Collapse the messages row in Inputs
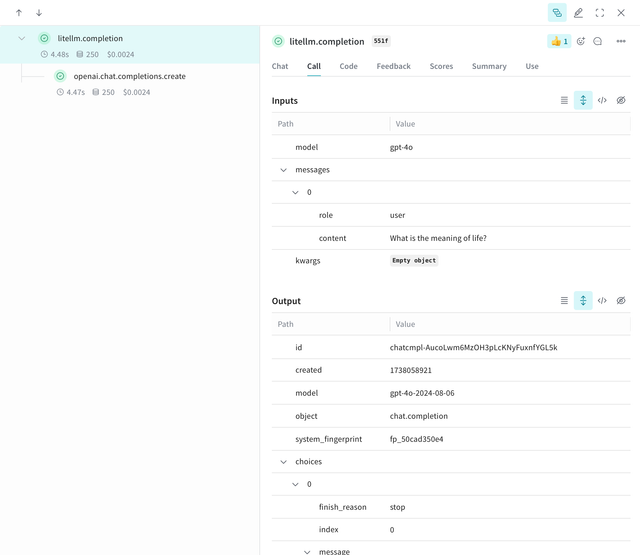Screen dimensions: 640x555 [284, 170]
